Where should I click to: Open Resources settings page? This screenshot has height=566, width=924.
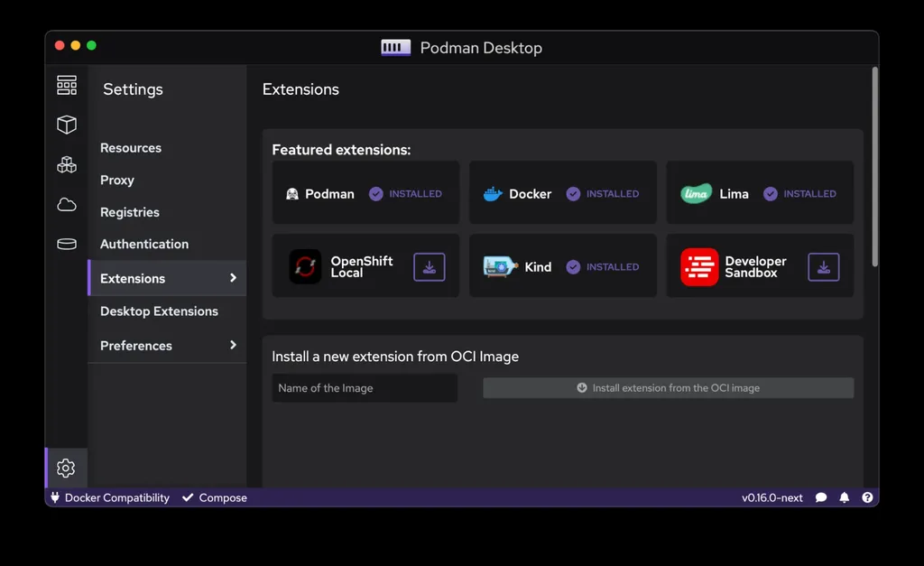pos(131,148)
